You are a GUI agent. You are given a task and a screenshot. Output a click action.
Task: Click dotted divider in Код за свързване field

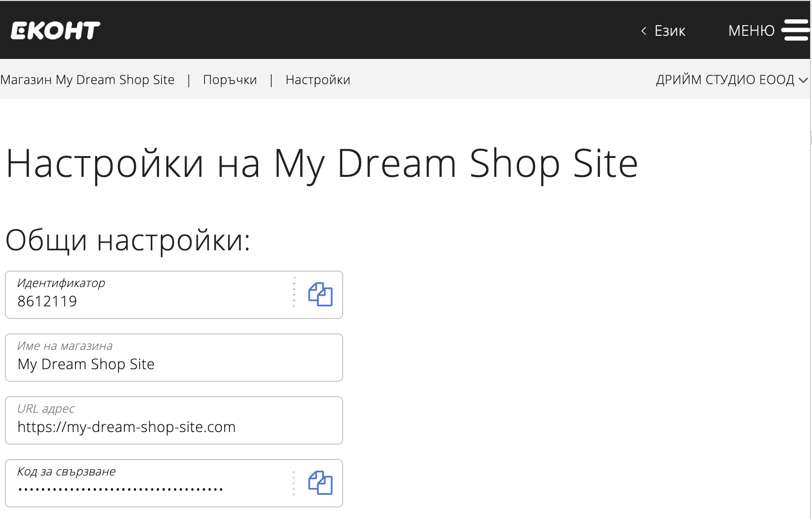click(293, 483)
